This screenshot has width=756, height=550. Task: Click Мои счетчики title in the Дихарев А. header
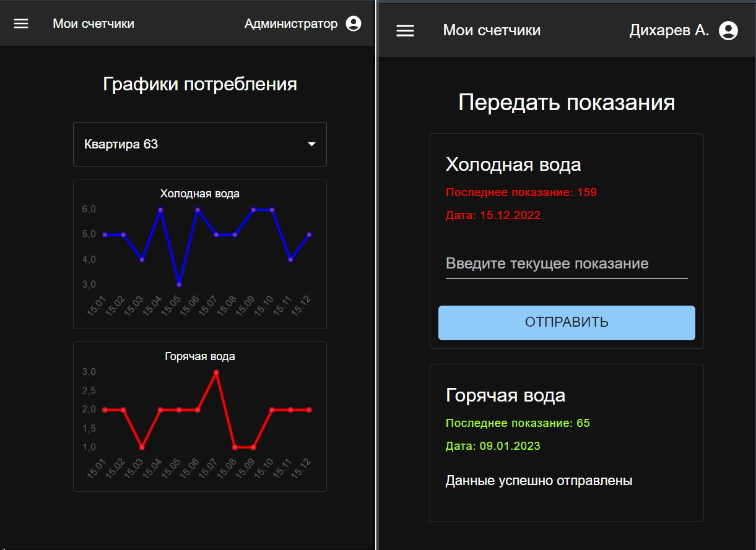coord(492,30)
